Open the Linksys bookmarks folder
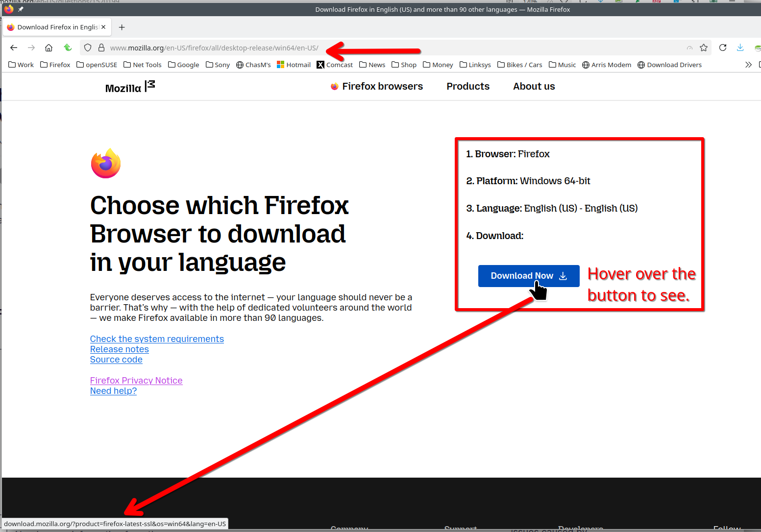The width and height of the screenshot is (761, 532). coord(475,65)
